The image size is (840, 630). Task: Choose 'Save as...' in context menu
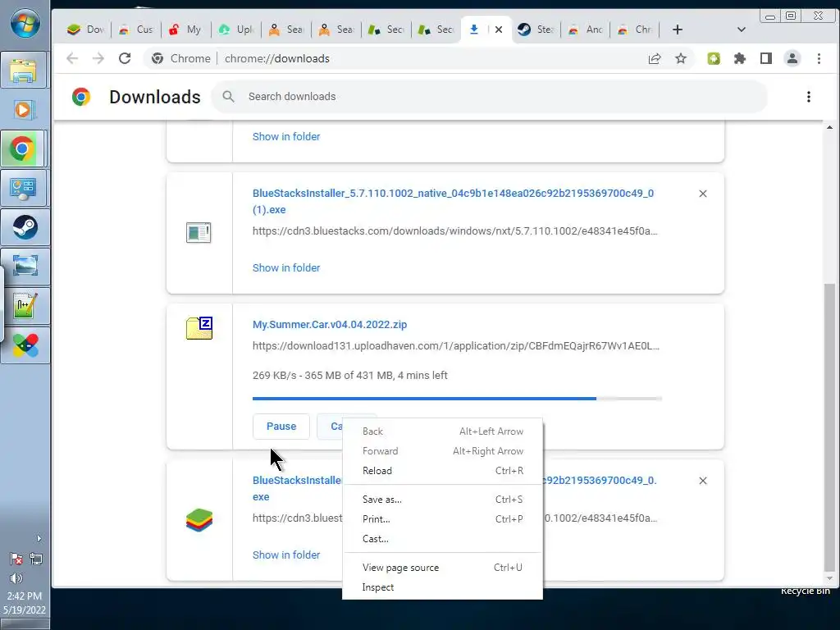[442, 500]
